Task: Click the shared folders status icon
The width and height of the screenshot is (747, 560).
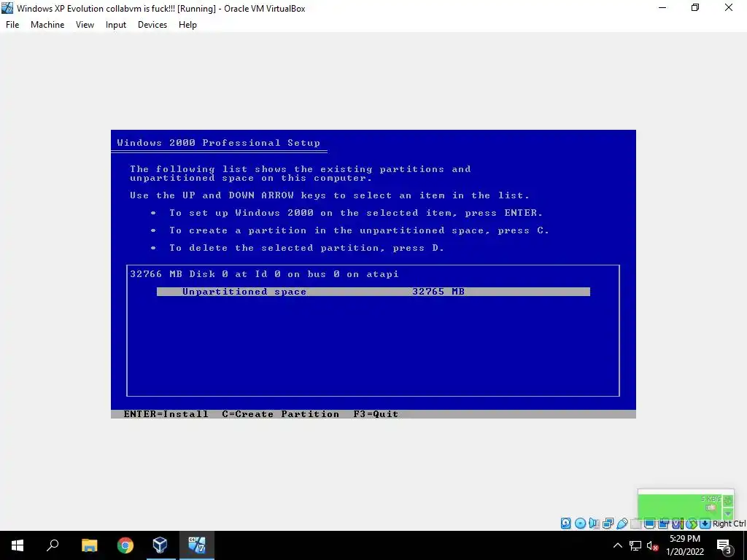Action: coord(635,524)
